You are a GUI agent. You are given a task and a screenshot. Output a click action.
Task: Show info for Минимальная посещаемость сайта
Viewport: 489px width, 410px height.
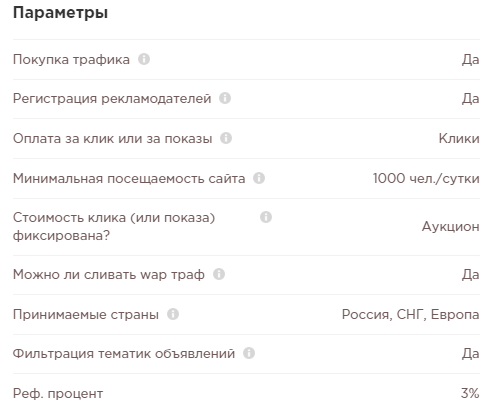click(x=259, y=178)
